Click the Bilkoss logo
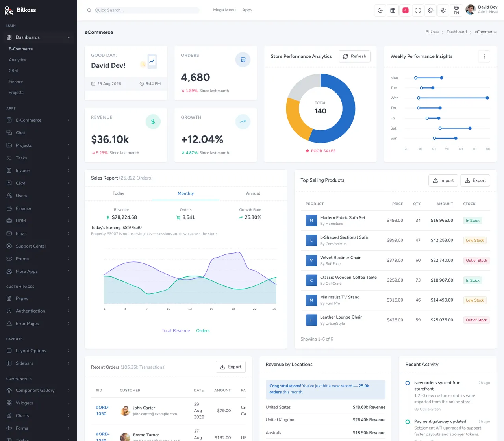The width and height of the screenshot is (504, 441). pos(20,10)
